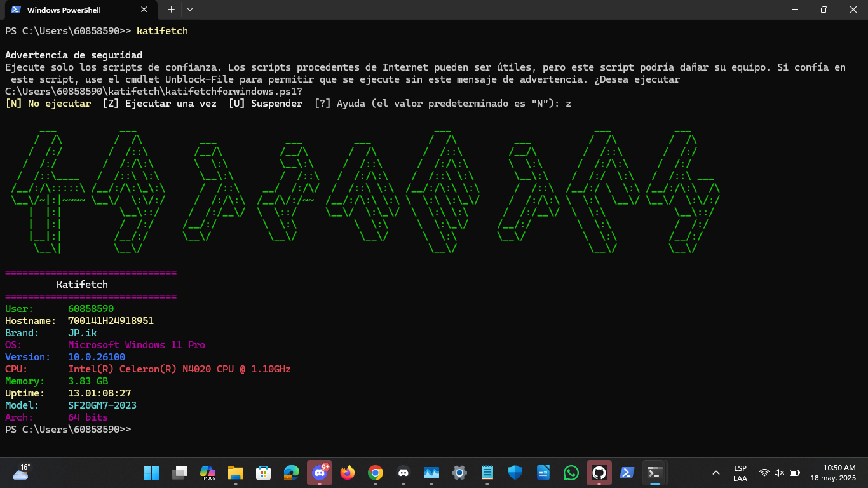Open the Start menu
Viewport: 868px width, 488px height.
point(151,473)
